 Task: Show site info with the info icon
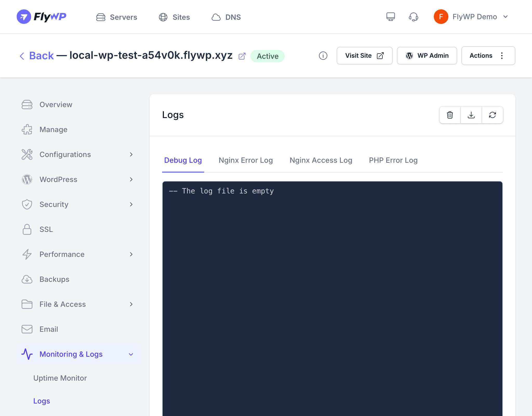323,56
